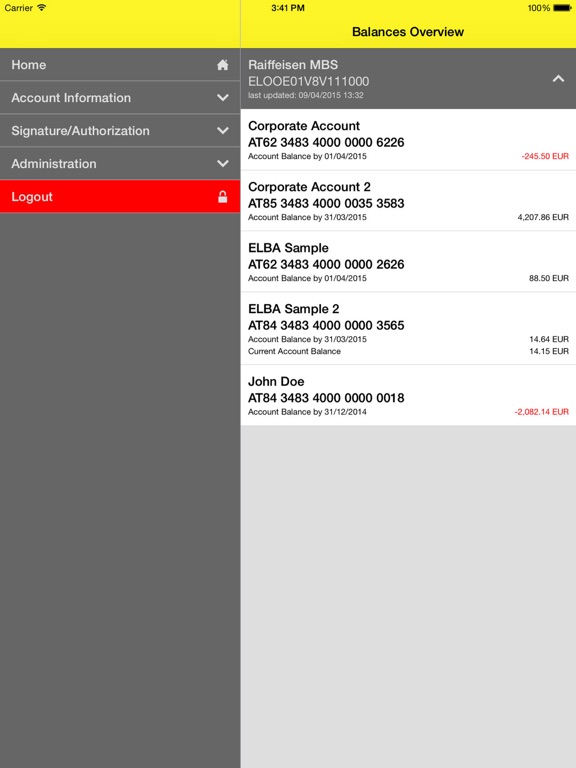
Task: Expand the Administration chevron
Action: pos(222,164)
